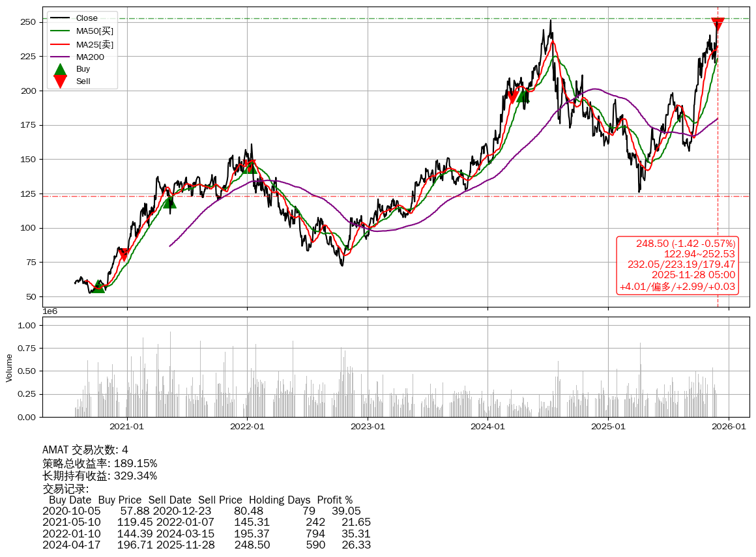Select the trade row bought 2020-10-05
The height and width of the screenshot is (557, 756).
click(201, 511)
